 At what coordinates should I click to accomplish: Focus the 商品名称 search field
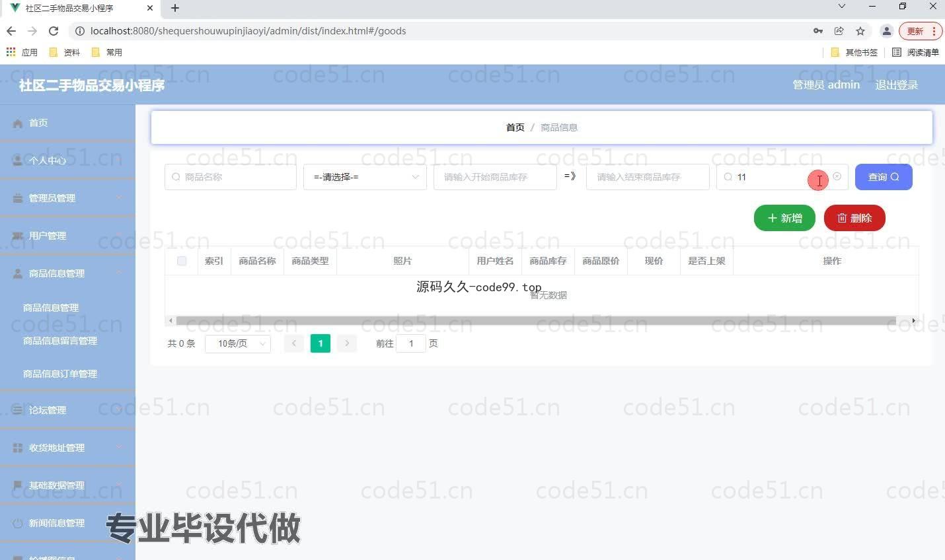[230, 177]
